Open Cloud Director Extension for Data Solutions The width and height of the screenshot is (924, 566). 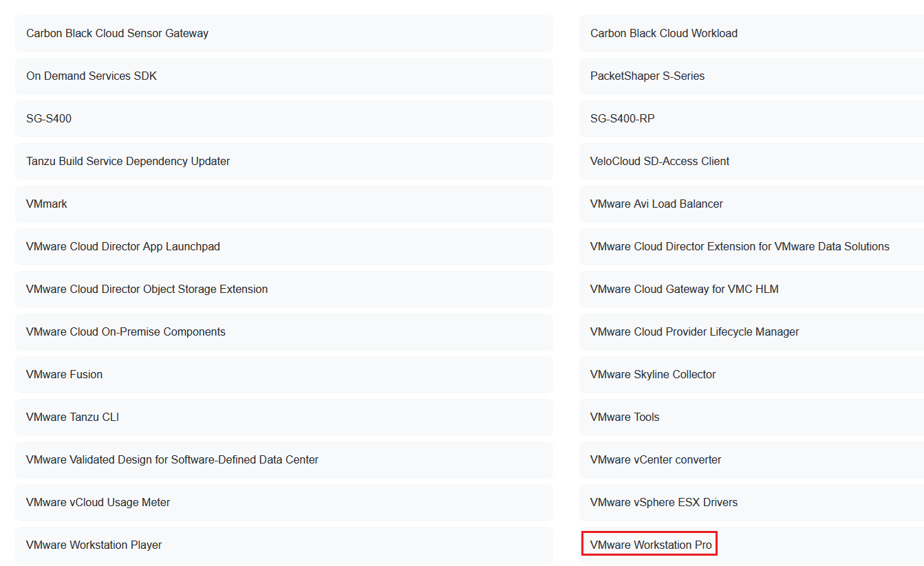(x=751, y=247)
